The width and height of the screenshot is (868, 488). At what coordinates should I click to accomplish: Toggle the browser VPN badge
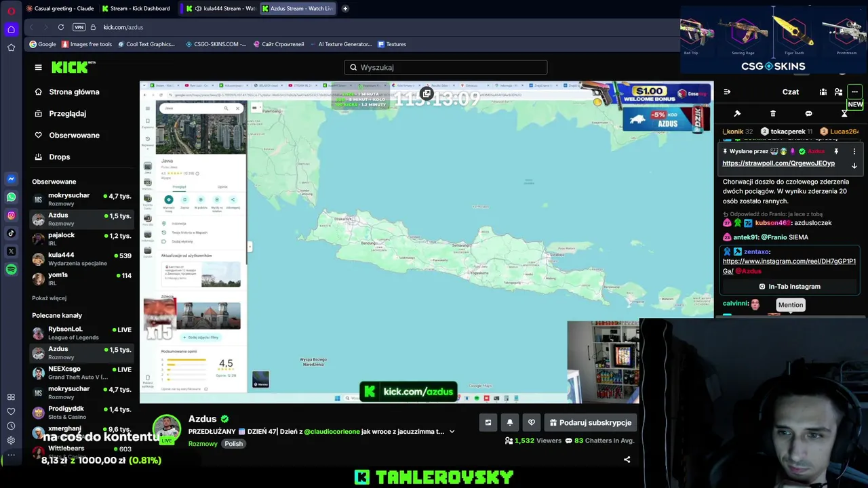click(79, 27)
